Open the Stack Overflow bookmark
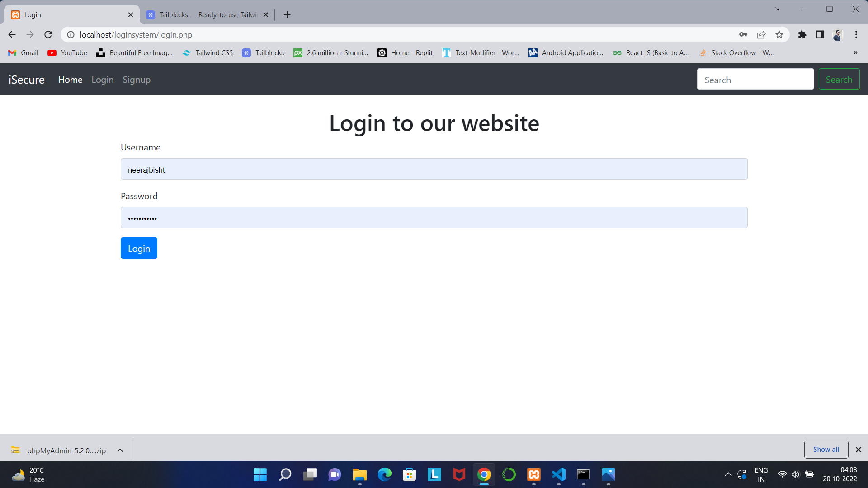Viewport: 868px width, 488px height. [x=736, y=52]
